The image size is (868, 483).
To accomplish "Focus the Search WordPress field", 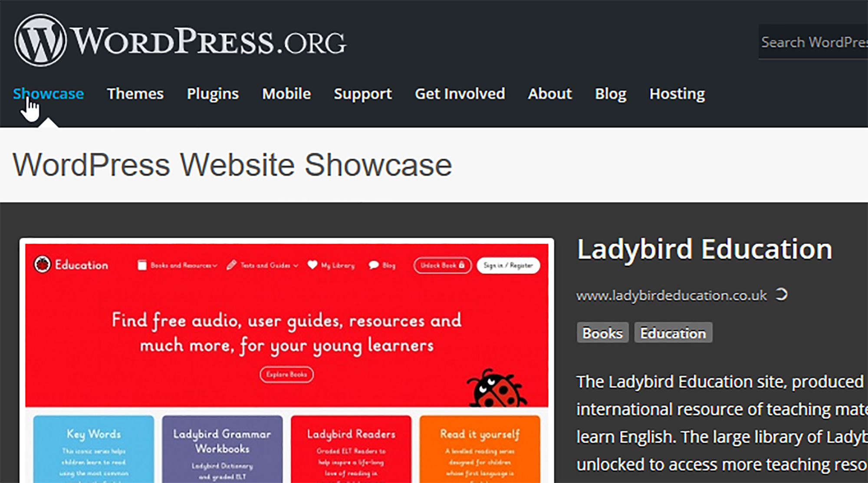I will pyautogui.click(x=813, y=42).
